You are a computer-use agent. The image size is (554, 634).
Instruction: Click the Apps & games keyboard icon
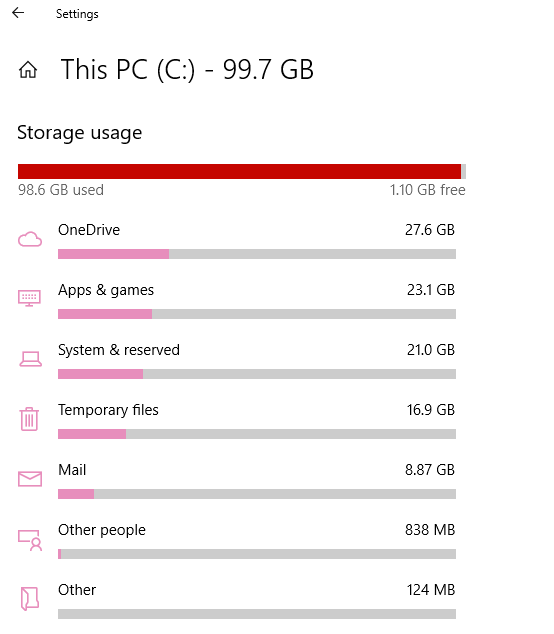coord(30,298)
